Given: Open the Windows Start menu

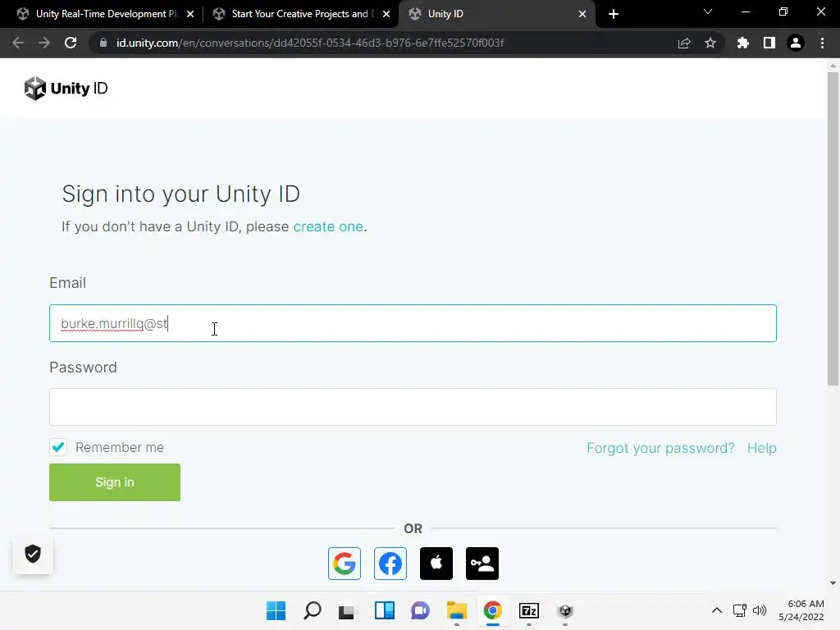Looking at the screenshot, I should (276, 610).
